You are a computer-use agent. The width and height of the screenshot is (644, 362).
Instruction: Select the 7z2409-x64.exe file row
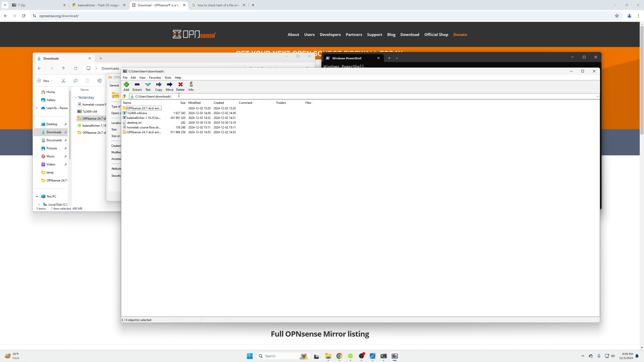[137, 113]
